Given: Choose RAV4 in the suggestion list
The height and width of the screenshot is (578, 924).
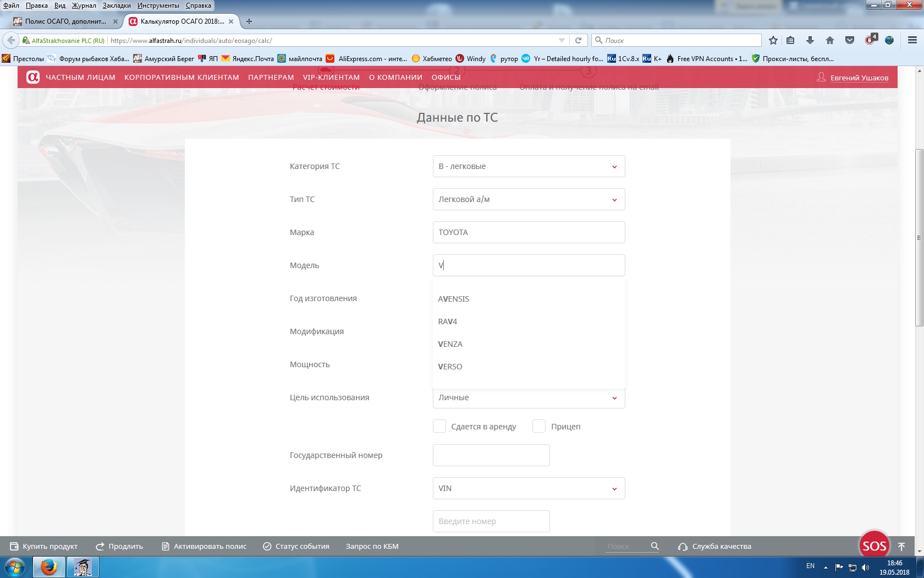Looking at the screenshot, I should coord(448,321).
